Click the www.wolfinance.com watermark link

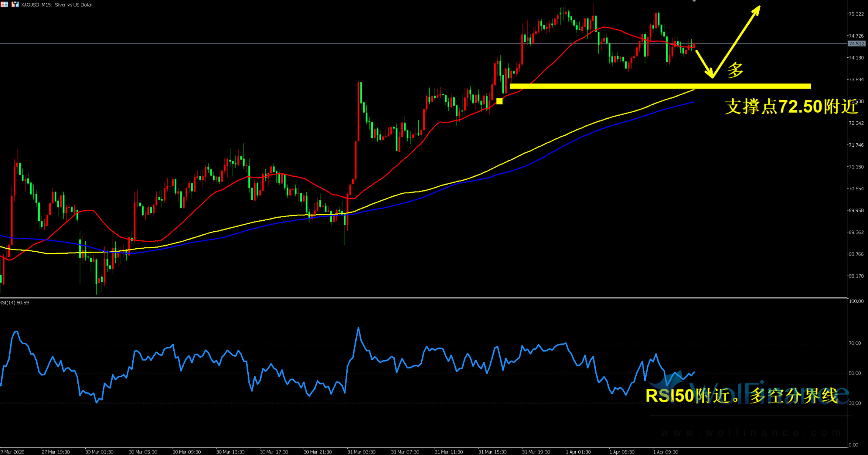(x=751, y=433)
